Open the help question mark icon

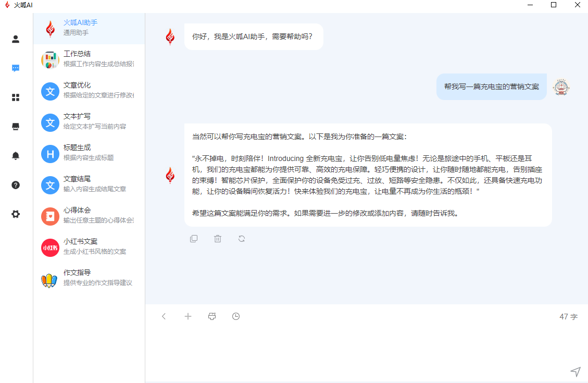[16, 185]
